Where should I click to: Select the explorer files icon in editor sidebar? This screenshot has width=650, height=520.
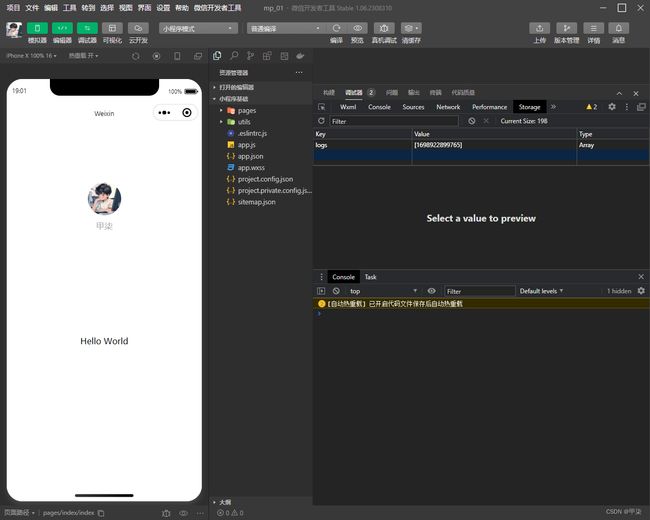[217, 56]
